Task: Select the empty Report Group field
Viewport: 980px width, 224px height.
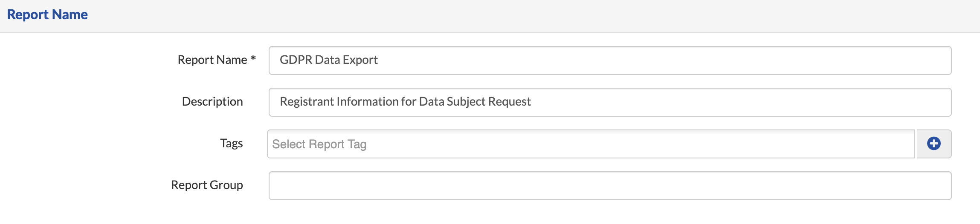Action: coord(610,186)
